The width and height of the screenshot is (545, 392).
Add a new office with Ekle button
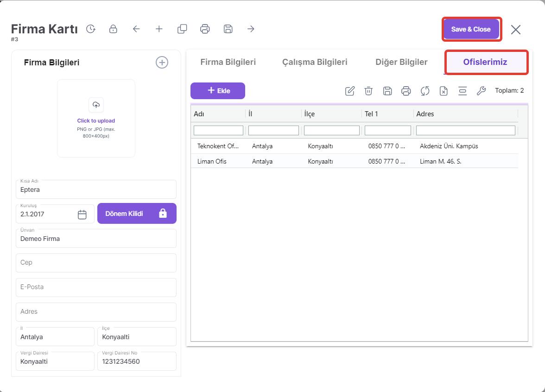[x=218, y=91]
